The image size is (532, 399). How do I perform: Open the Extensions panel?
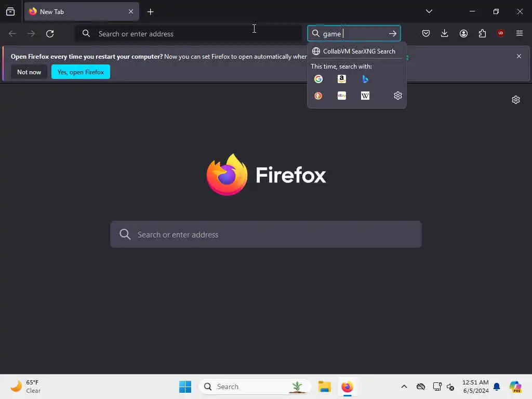(x=482, y=33)
